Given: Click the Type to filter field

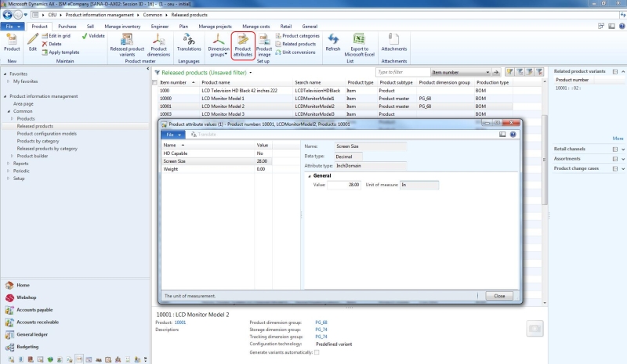Looking at the screenshot, I should (x=403, y=72).
